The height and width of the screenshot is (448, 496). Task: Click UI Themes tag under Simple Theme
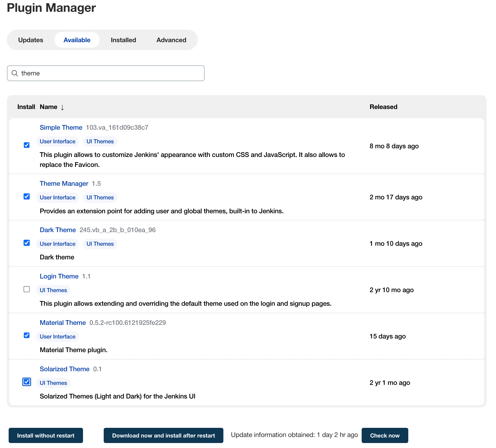[x=100, y=141]
